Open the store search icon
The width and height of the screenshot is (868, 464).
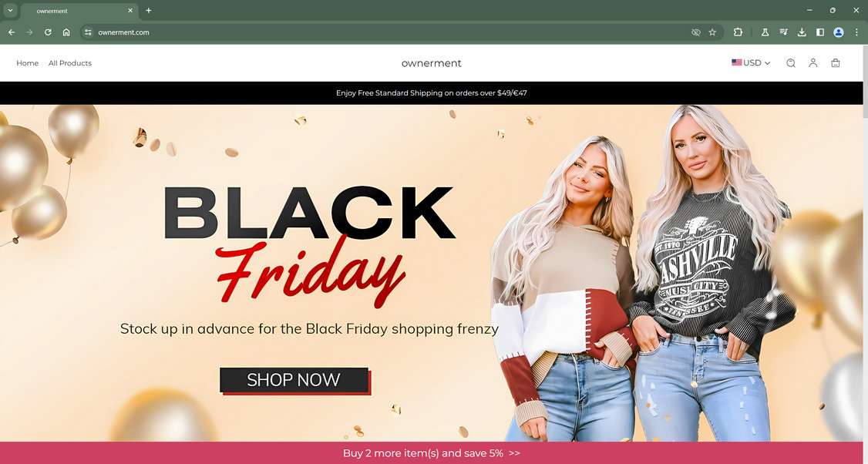coord(790,63)
